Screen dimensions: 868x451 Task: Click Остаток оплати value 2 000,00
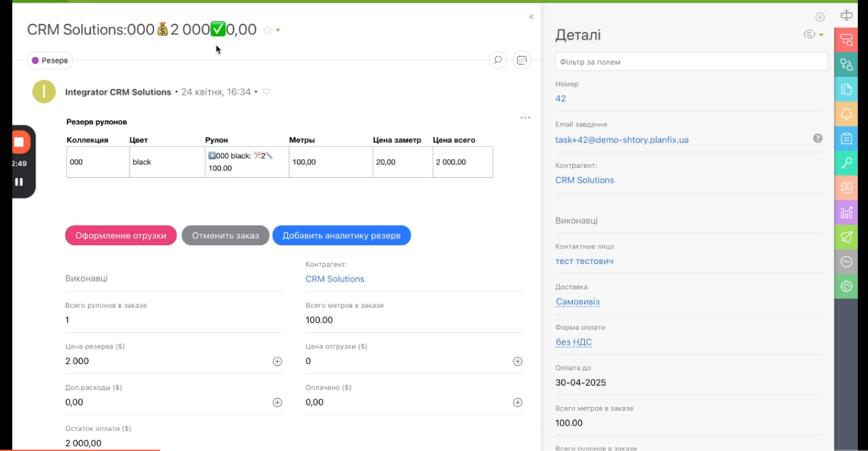coord(83,443)
